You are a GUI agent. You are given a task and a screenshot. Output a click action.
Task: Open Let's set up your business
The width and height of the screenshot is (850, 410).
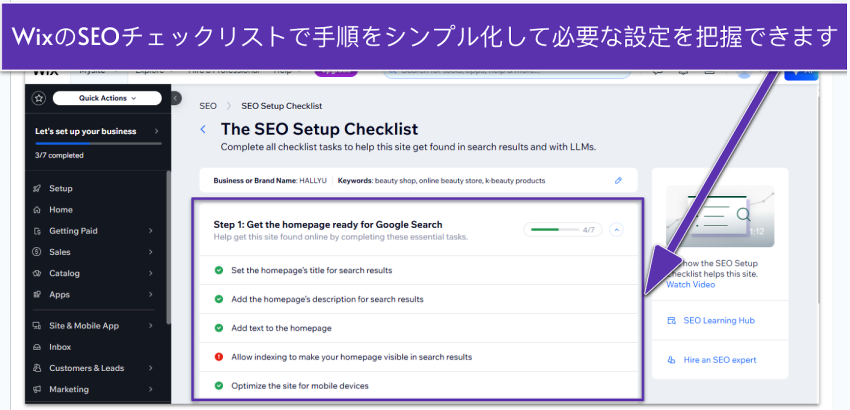(x=98, y=131)
